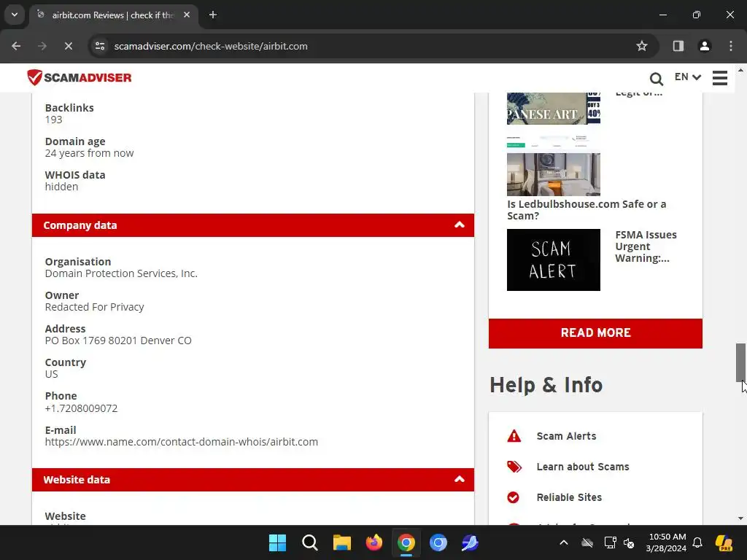
Task: Show hidden system tray icons
Action: coord(564,542)
